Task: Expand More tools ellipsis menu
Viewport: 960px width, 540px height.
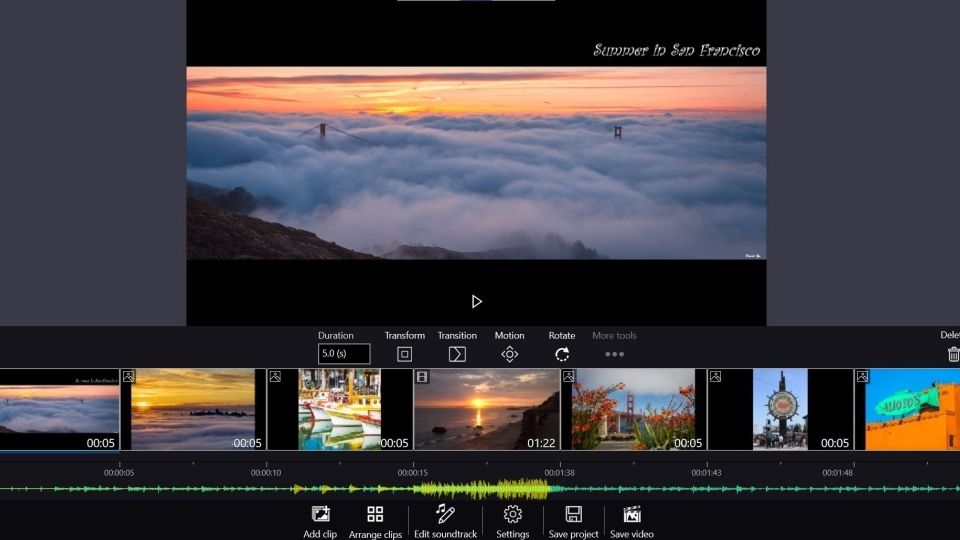Action: tap(614, 354)
